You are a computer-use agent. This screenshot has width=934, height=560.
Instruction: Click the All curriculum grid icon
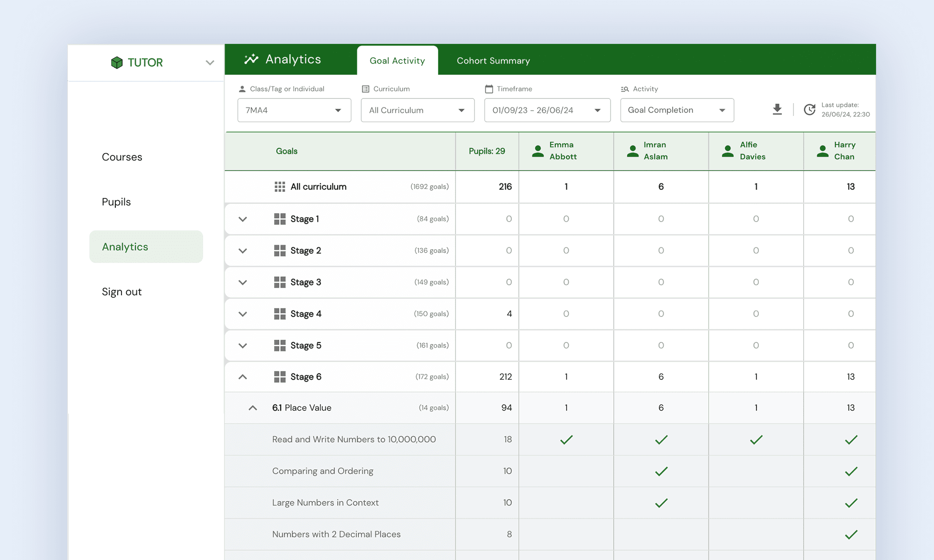click(x=280, y=187)
